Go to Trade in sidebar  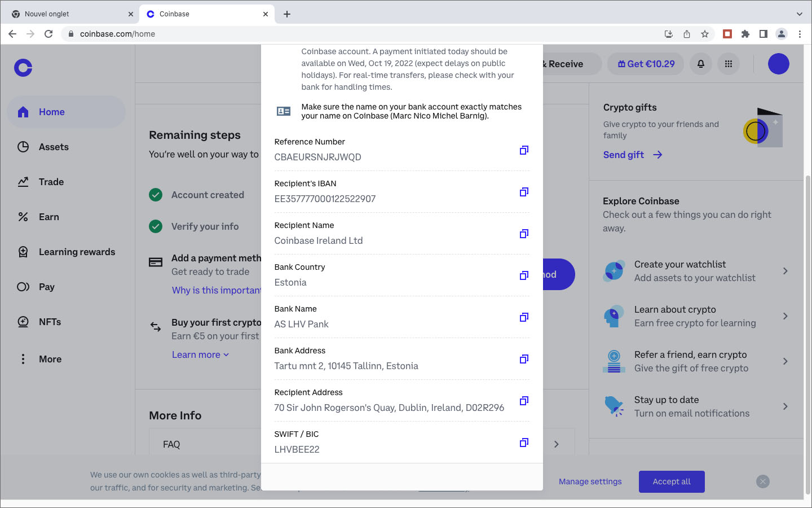tap(51, 182)
